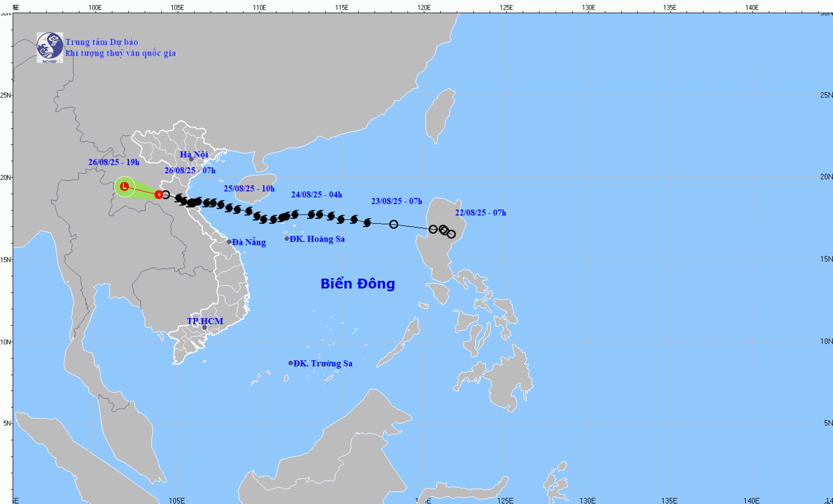Click the 15N latitude label on left axis
Screen dimensions: 833x504
point(6,259)
